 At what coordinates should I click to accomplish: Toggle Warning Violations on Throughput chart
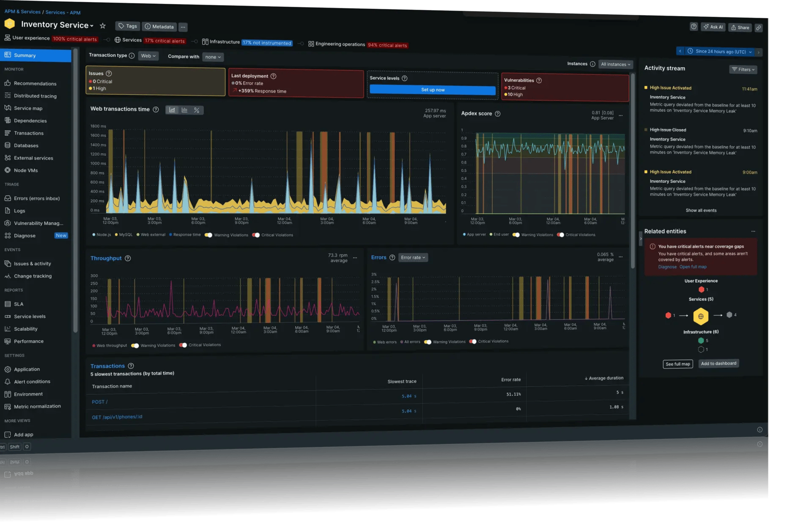(135, 346)
